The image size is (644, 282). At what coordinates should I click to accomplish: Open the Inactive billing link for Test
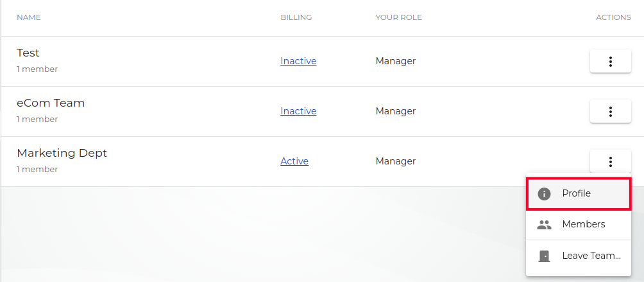(x=298, y=62)
